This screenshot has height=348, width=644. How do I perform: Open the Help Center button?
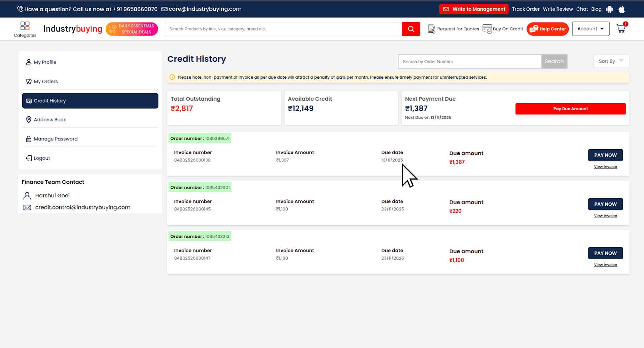coord(547,29)
